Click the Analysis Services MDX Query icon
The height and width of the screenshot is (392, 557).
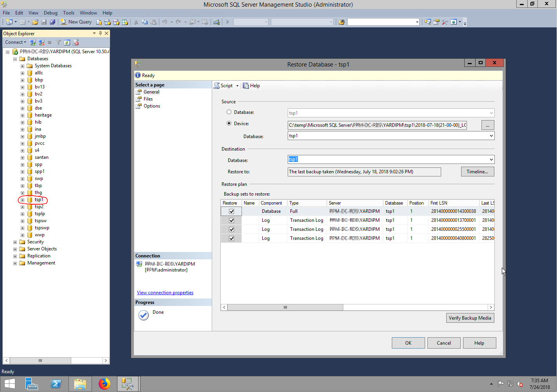pyautogui.click(x=108, y=22)
